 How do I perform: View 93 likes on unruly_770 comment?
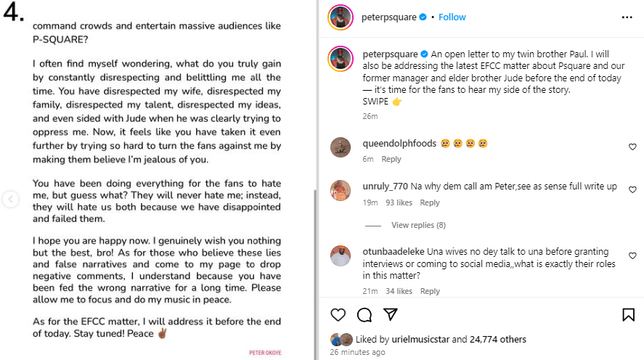(399, 203)
